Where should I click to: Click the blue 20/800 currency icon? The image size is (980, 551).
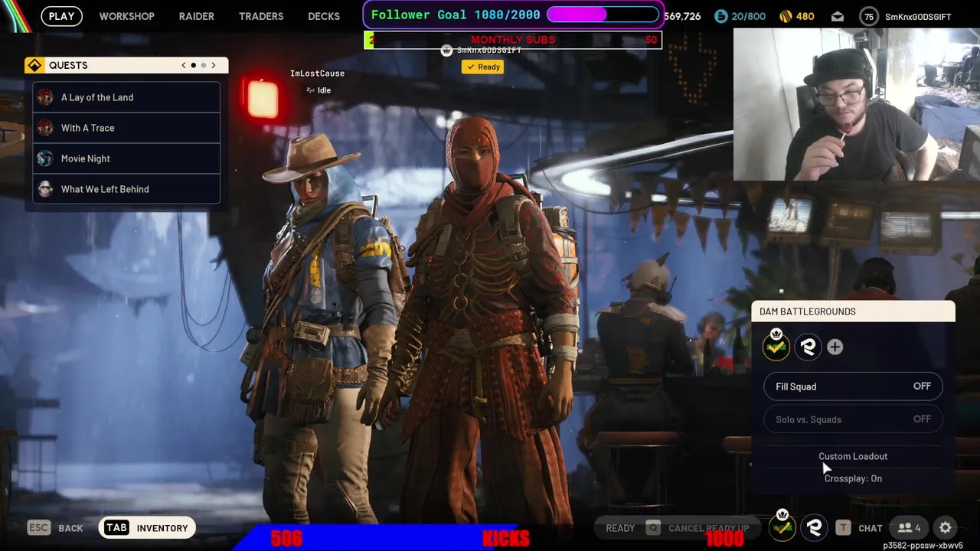coord(720,16)
